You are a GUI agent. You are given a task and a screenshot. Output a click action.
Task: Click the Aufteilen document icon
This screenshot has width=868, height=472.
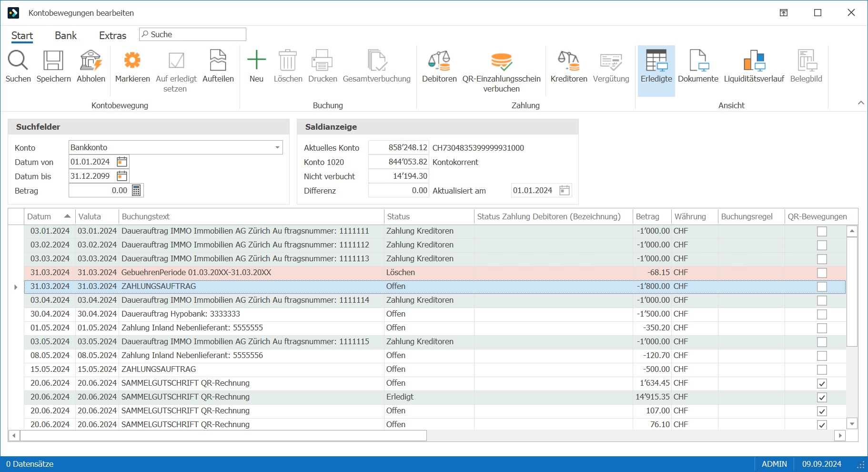coord(218,61)
